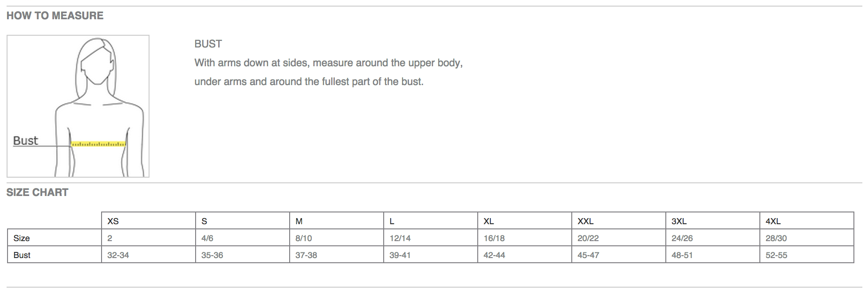Click the 8/10 size cell

tap(337, 238)
